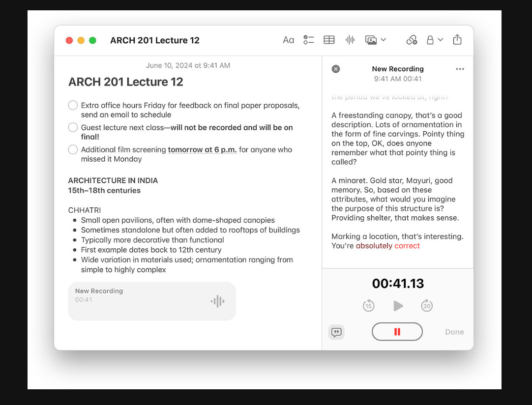
Task: Tick the additional film screening checkbox
Action: (x=73, y=149)
